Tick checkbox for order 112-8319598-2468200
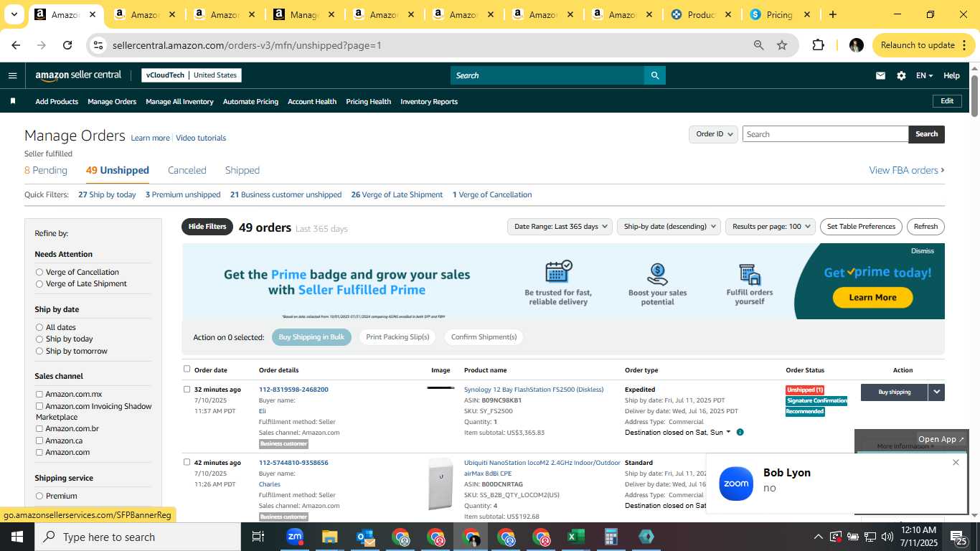This screenshot has height=551, width=980. click(187, 390)
